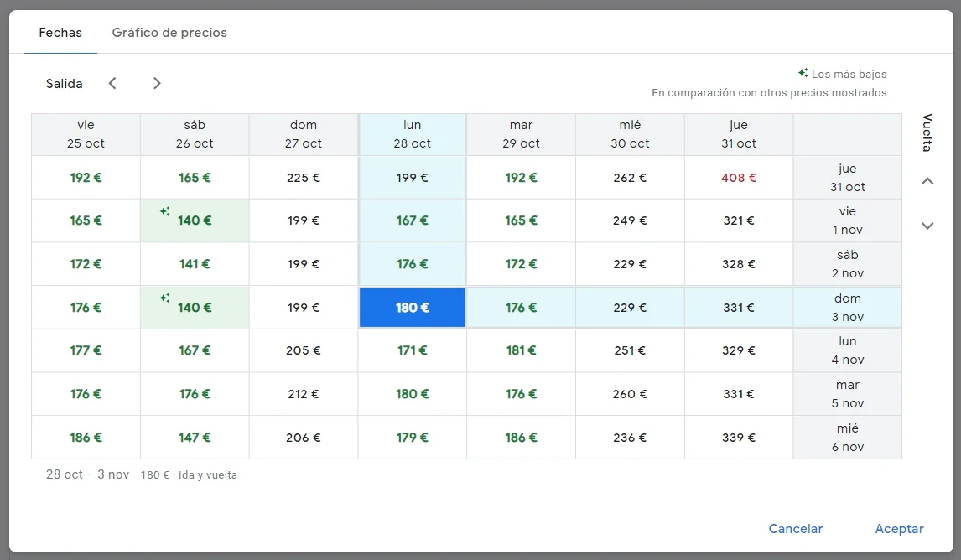Choose 236 € fare for mié 30 oct
Image resolution: width=961 pixels, height=560 pixels.
pos(630,438)
